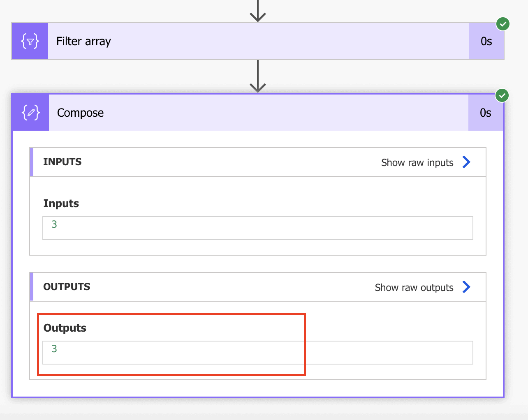Select the Filter array action header title
This screenshot has width=528, height=420.
click(83, 41)
